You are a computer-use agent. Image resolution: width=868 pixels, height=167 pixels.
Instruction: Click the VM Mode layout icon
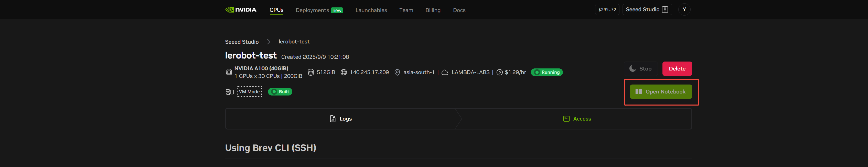coord(229,92)
